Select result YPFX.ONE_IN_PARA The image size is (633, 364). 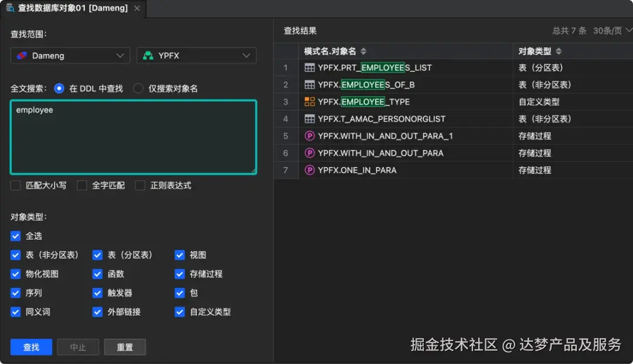[357, 171]
